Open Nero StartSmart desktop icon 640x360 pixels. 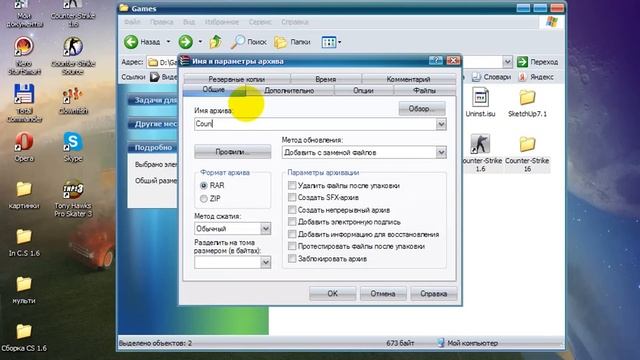24,55
